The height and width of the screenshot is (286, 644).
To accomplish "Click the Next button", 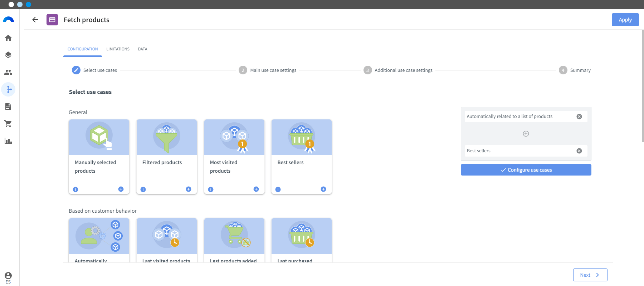I will pos(590,275).
